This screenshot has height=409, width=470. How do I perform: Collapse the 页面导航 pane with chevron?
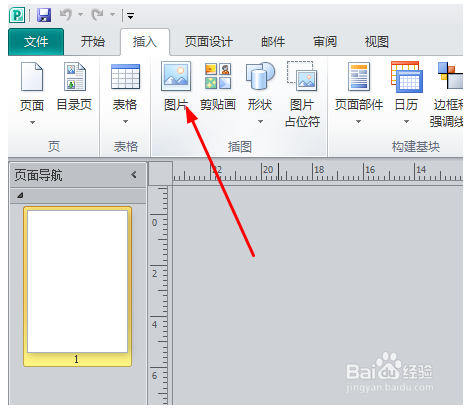click(134, 175)
